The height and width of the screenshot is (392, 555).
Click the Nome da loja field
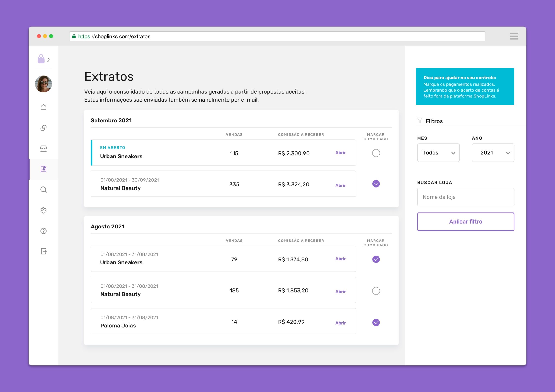465,197
